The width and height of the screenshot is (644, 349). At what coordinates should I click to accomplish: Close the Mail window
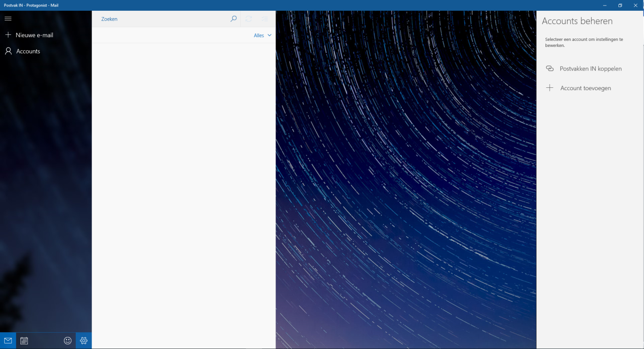636,5
